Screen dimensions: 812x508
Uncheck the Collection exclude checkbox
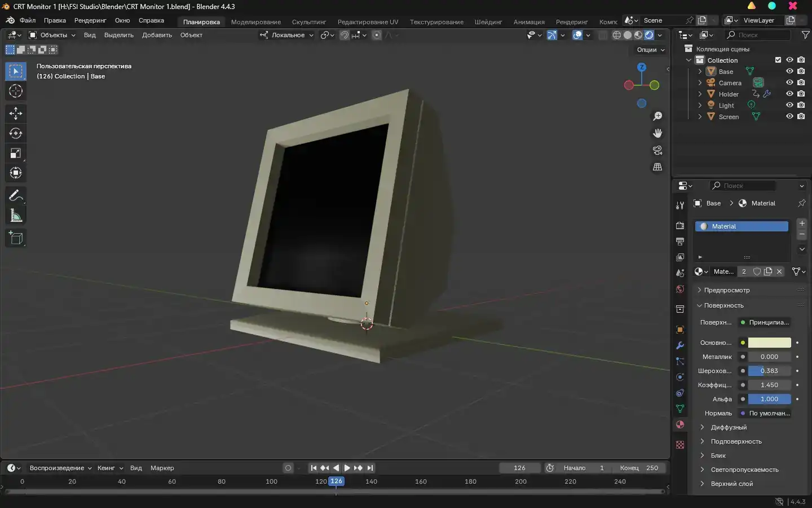coord(778,60)
